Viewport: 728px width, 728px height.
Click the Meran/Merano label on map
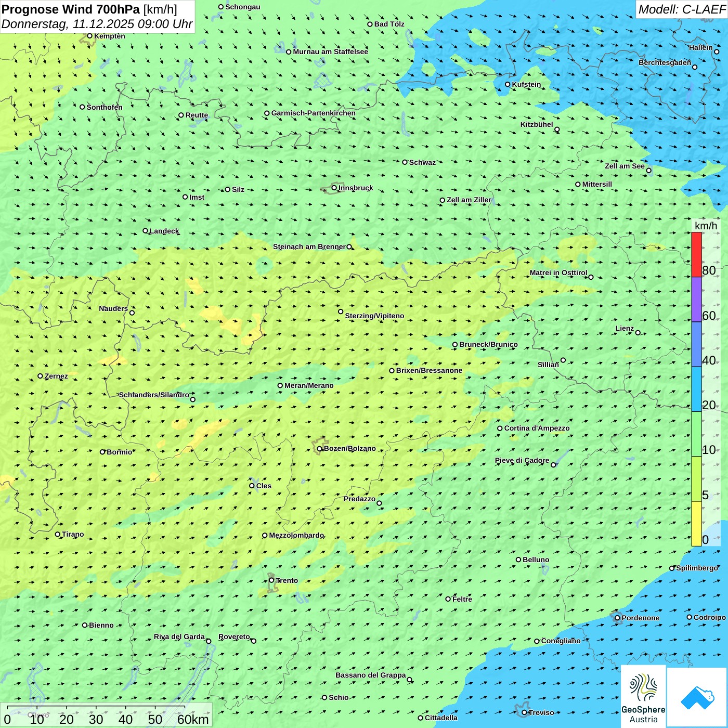tap(309, 385)
